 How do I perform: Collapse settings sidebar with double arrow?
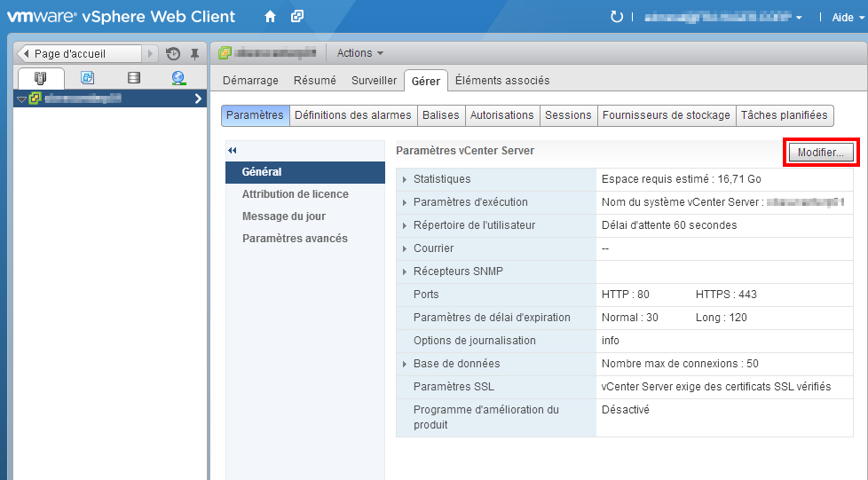point(233,151)
